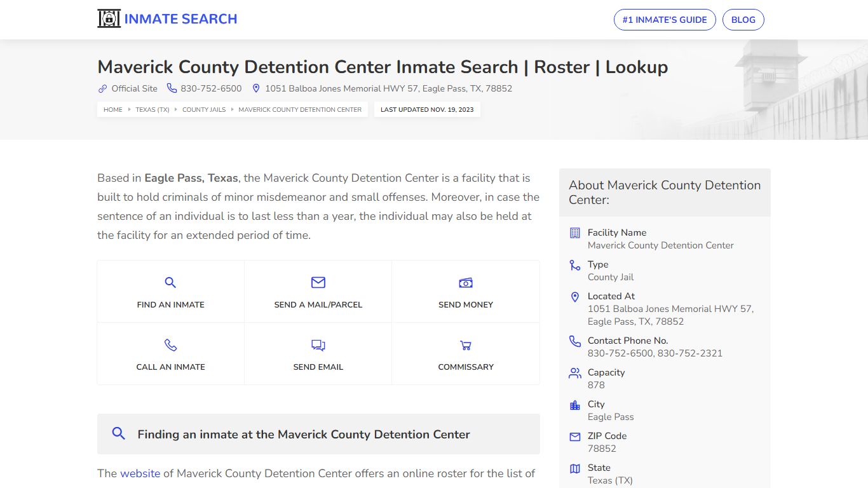The image size is (868, 488).
Task: Click the State value Texas (TX)
Action: 610,480
